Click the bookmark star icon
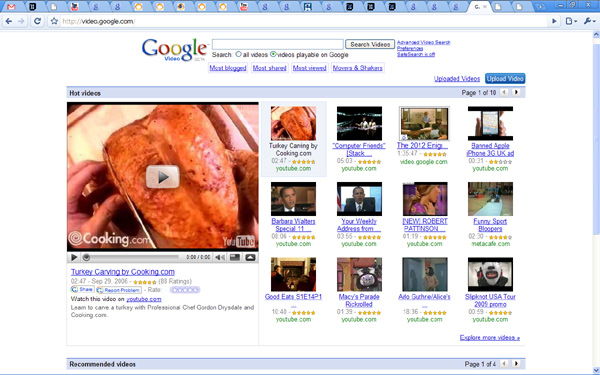The height and width of the screenshot is (375, 600). click(54, 21)
